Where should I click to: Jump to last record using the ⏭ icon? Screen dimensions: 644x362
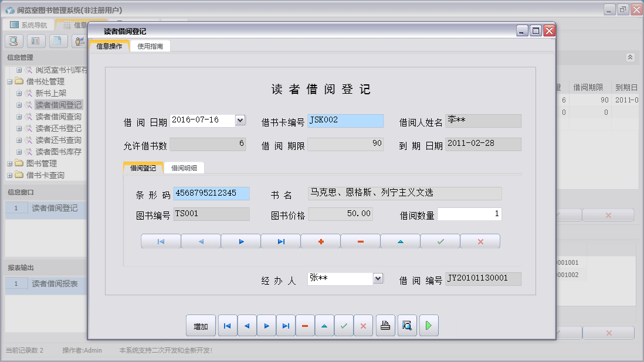pos(280,241)
